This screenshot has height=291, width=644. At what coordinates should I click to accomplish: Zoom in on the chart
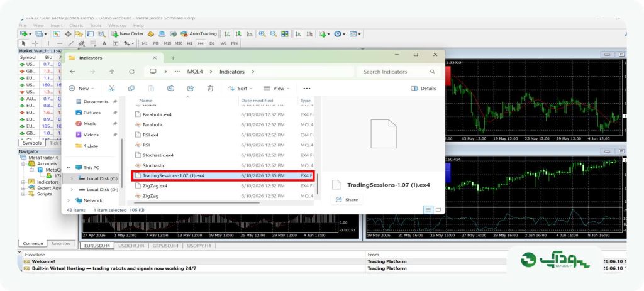[262, 34]
